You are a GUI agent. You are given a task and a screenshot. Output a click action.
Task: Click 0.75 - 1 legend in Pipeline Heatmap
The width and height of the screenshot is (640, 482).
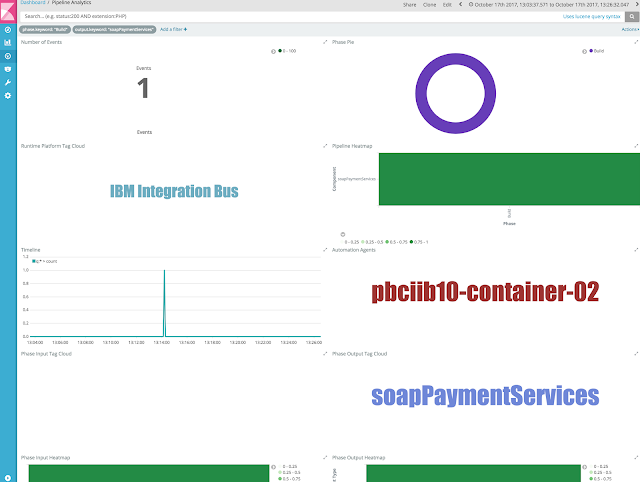tap(419, 242)
